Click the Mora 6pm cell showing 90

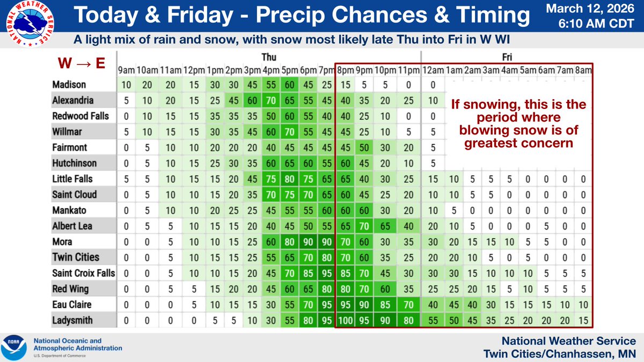308,242
